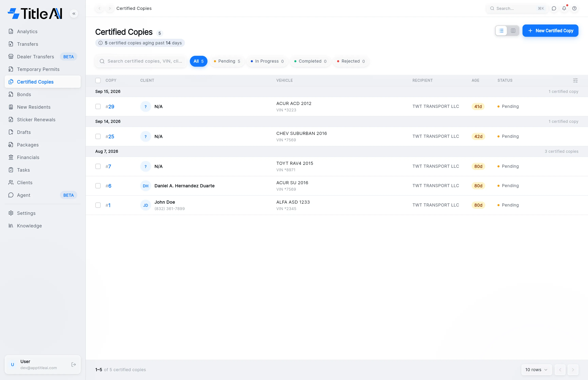Screen dimensions: 588x380
Task: Filter by In Progress tab
Action: 267,61
